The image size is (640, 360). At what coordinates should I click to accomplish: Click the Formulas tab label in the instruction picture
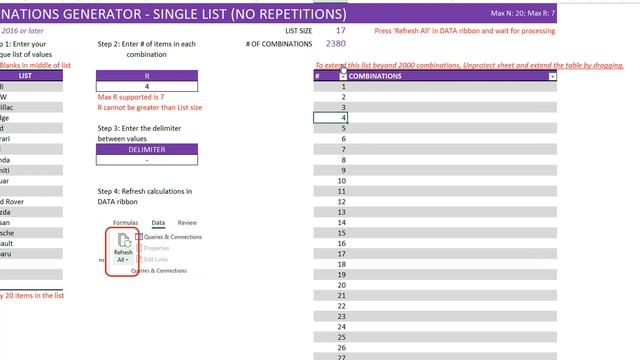click(125, 223)
